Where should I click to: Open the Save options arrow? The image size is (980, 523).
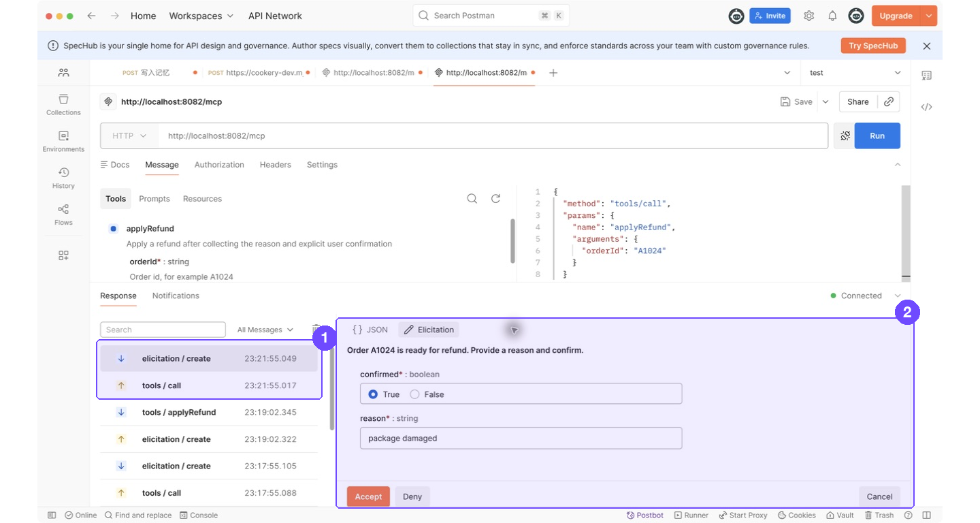[x=826, y=101]
